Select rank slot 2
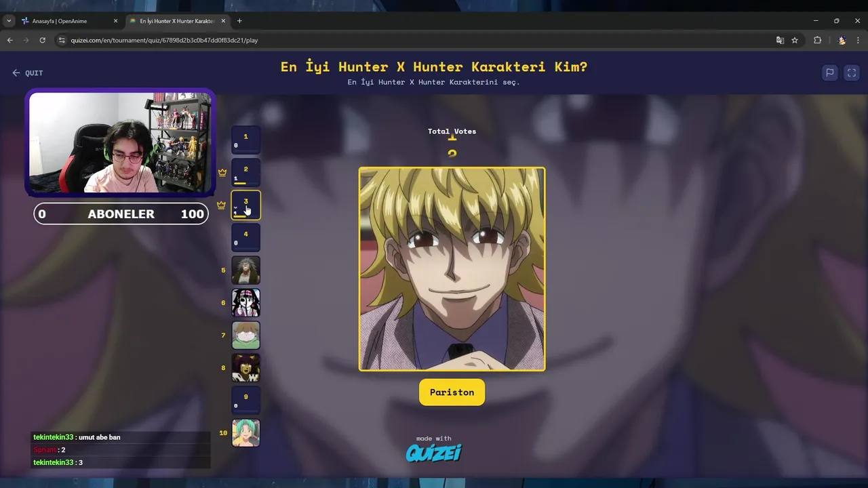The image size is (868, 488). (245, 173)
